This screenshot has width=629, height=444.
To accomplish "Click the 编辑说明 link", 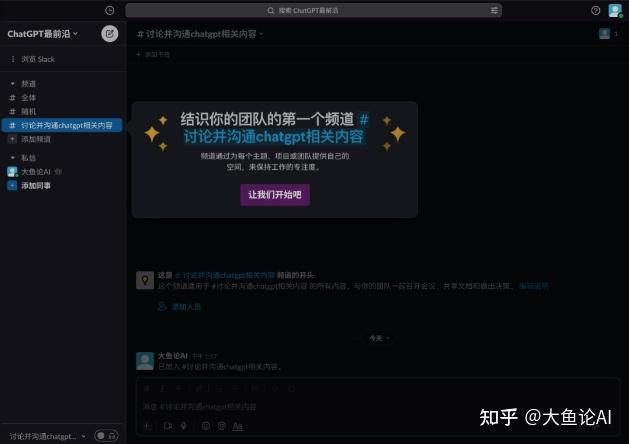I will click(x=534, y=286).
